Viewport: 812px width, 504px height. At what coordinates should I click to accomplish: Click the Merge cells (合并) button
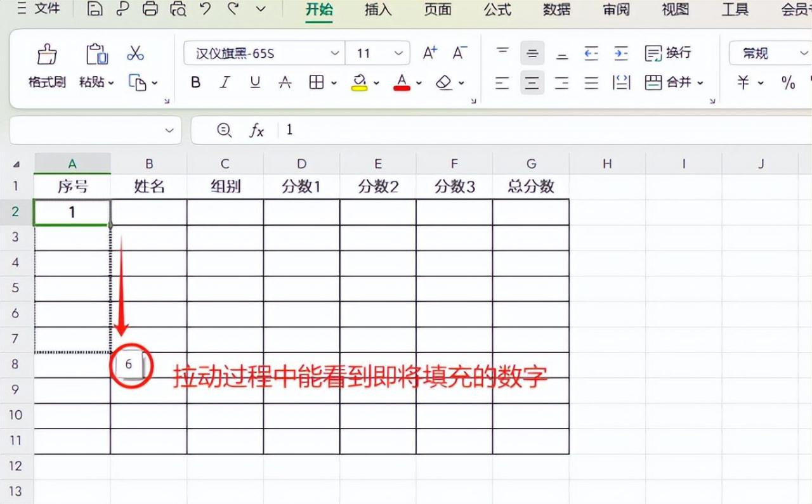668,82
